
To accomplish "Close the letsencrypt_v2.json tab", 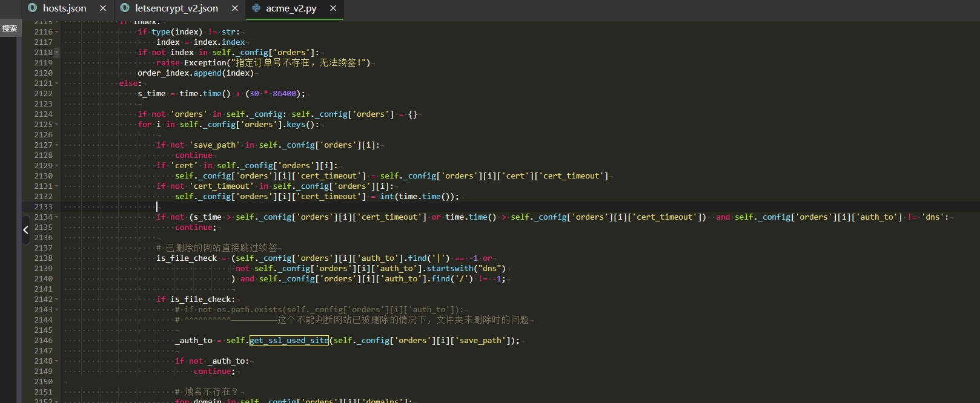I will (235, 8).
